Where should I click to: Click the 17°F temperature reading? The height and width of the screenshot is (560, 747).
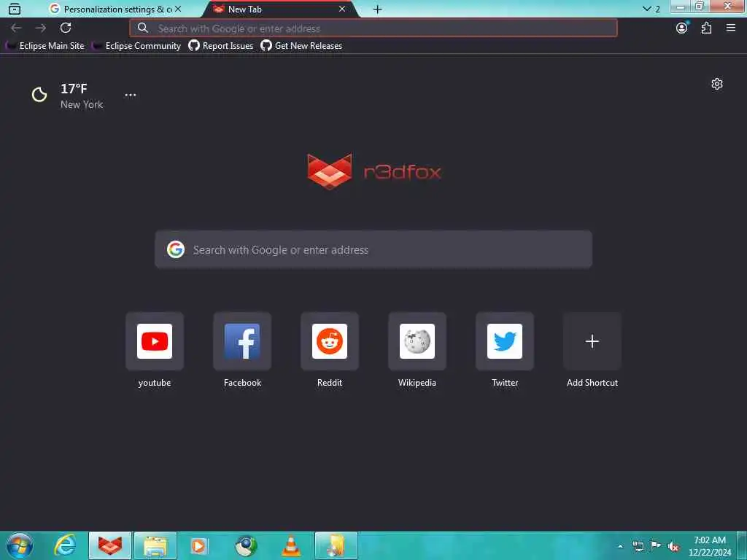tap(74, 88)
